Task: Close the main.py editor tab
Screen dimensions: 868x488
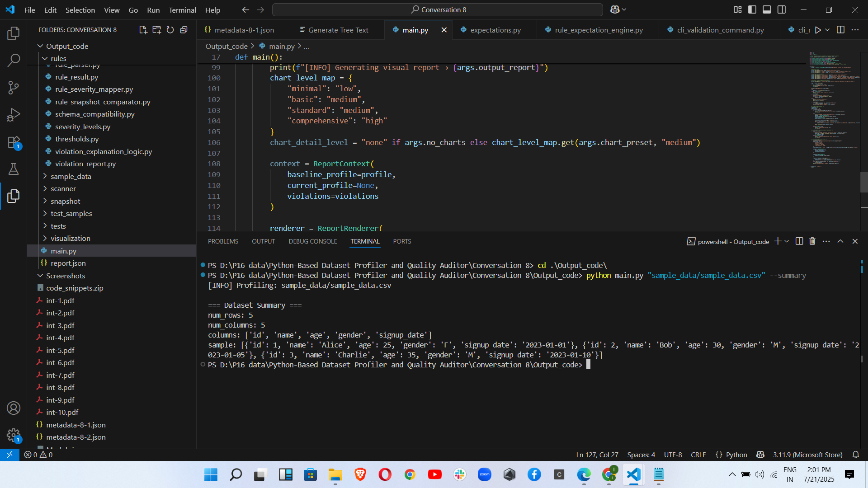Action: (444, 30)
